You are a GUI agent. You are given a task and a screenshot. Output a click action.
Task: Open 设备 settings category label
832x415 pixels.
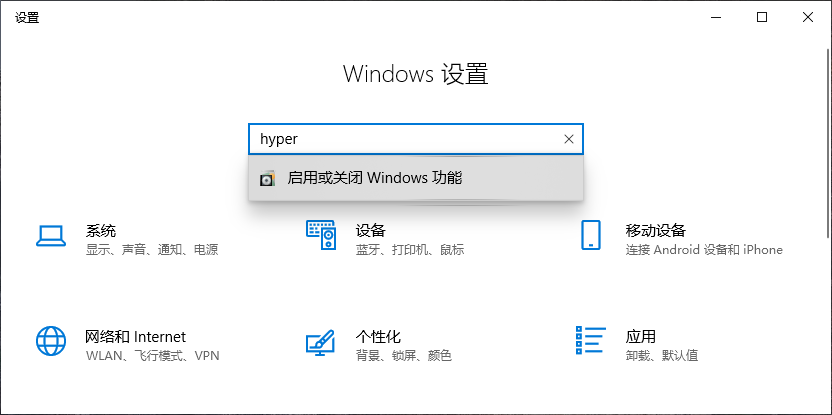tap(370, 231)
